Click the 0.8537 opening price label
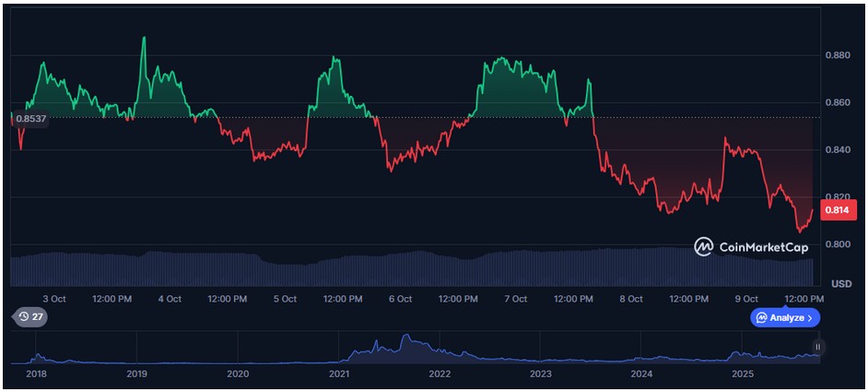Image resolution: width=868 pixels, height=392 pixels. tap(30, 119)
